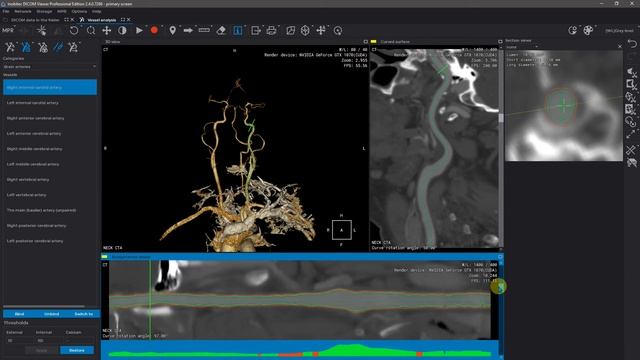This screenshot has width=640, height=360.
Task: Close the DICOM data in the frame tab
Action: 73,20
